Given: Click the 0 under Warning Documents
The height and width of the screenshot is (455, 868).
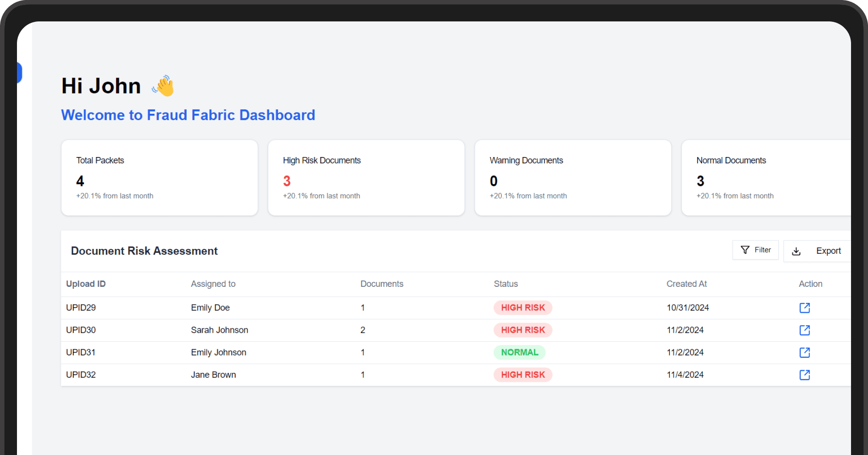Looking at the screenshot, I should [x=493, y=181].
